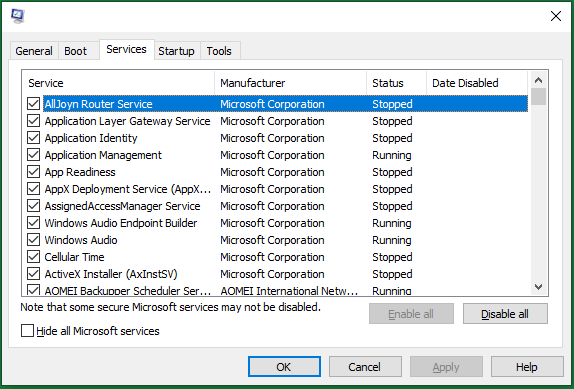Select the App Readiness service name

(80, 172)
